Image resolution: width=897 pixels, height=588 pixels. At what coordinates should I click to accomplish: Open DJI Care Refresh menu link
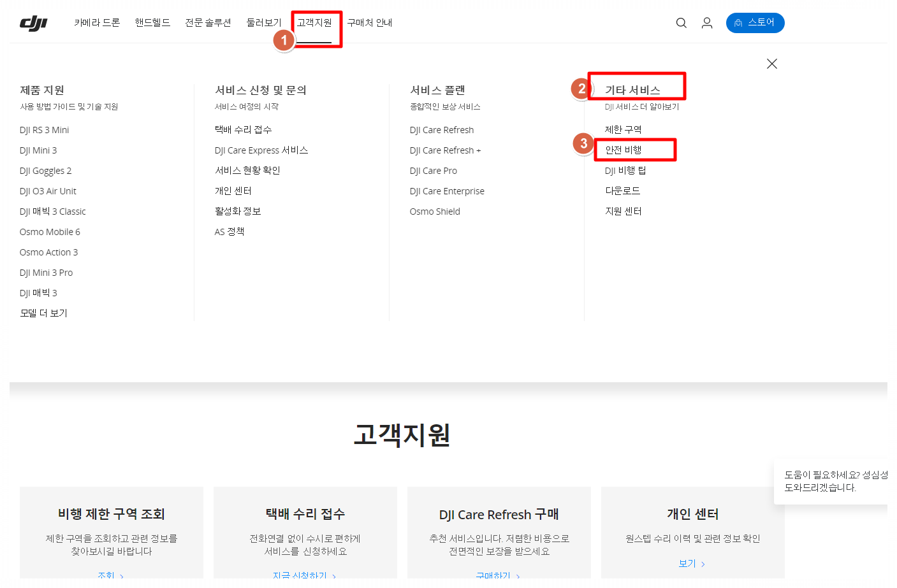pyautogui.click(x=442, y=130)
